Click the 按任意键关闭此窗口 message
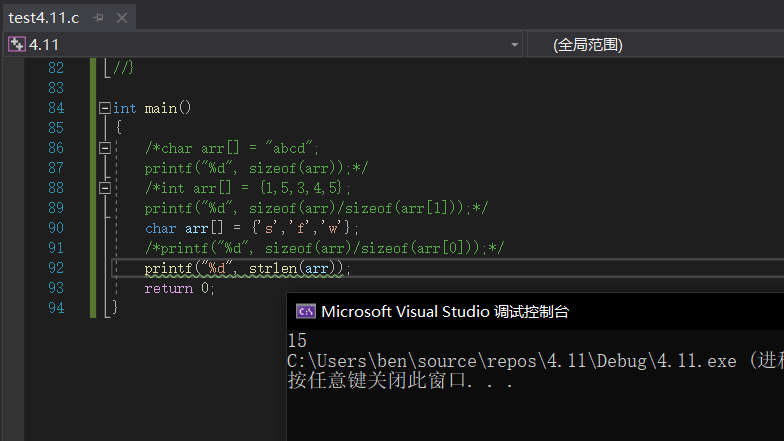 tap(400, 381)
